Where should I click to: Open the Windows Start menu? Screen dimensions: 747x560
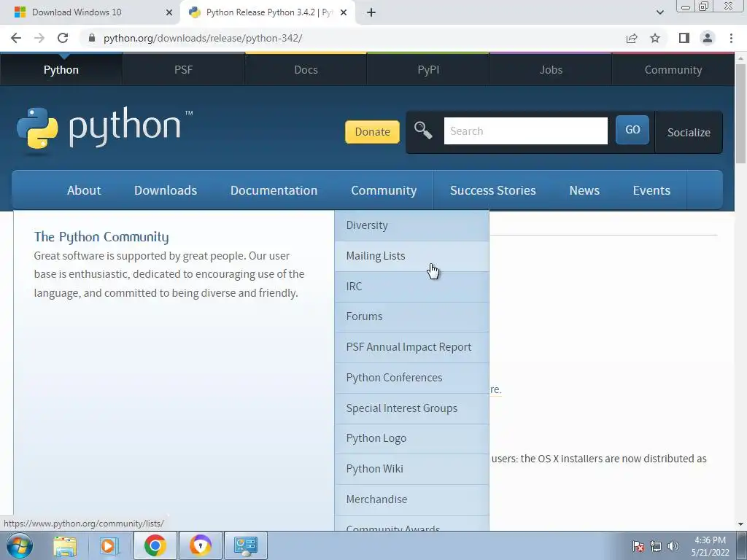[x=19, y=545]
